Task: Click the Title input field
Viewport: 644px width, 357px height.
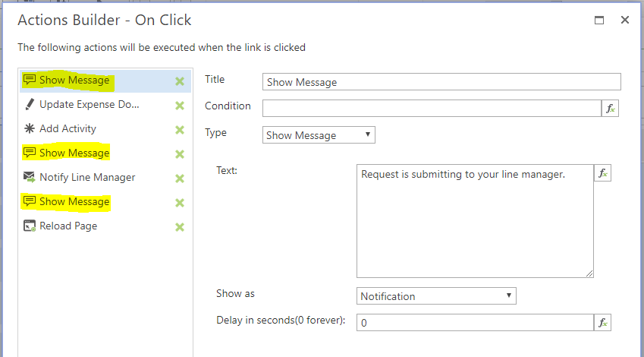Action: (x=441, y=82)
